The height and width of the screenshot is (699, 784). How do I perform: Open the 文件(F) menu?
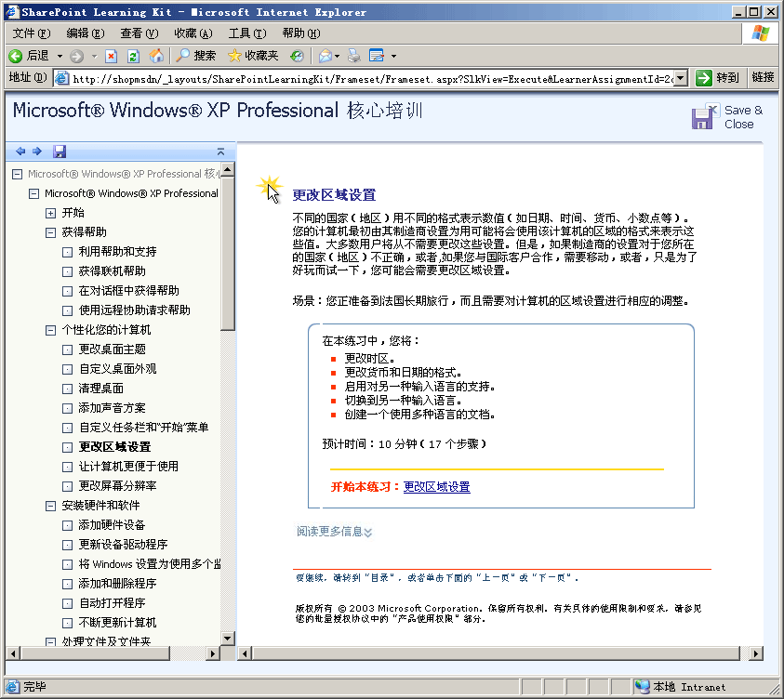point(32,33)
